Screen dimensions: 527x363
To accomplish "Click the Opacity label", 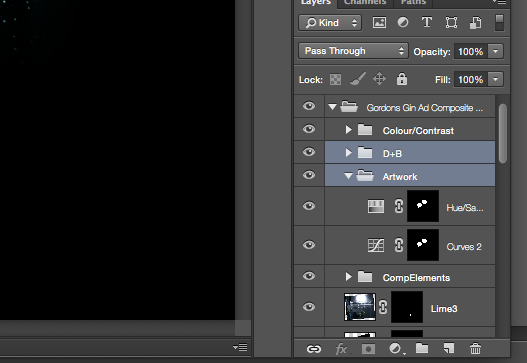I will (x=432, y=52).
